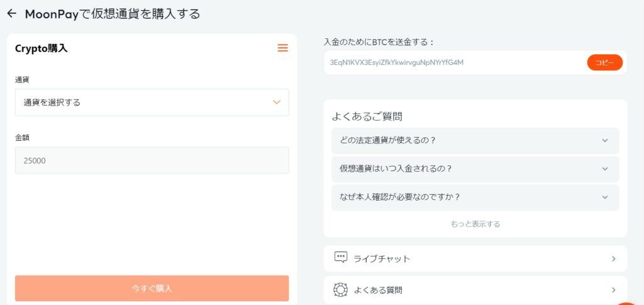Click the Crypto購入 panel title

click(x=41, y=48)
